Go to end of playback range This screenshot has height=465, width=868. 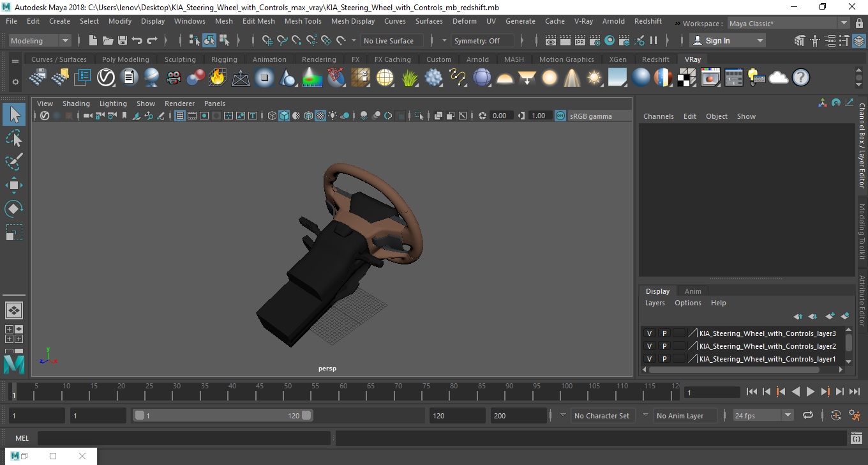pyautogui.click(x=854, y=392)
